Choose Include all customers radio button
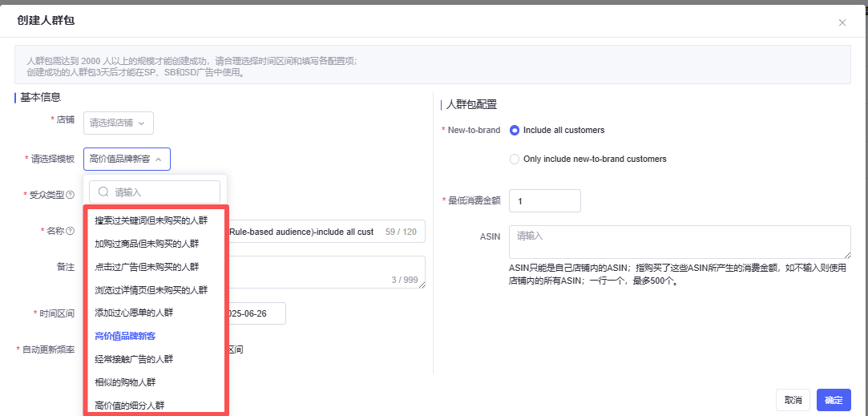Viewport: 868px width, 416px height. click(x=515, y=130)
